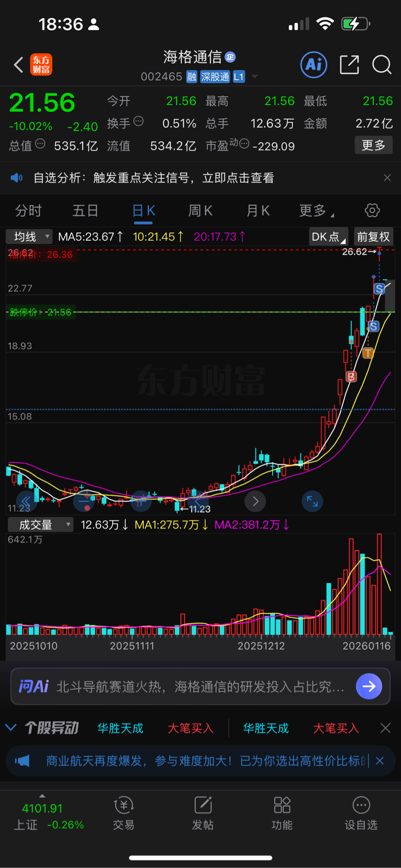
Task: Tap the 融 margin badge
Action: [192, 77]
